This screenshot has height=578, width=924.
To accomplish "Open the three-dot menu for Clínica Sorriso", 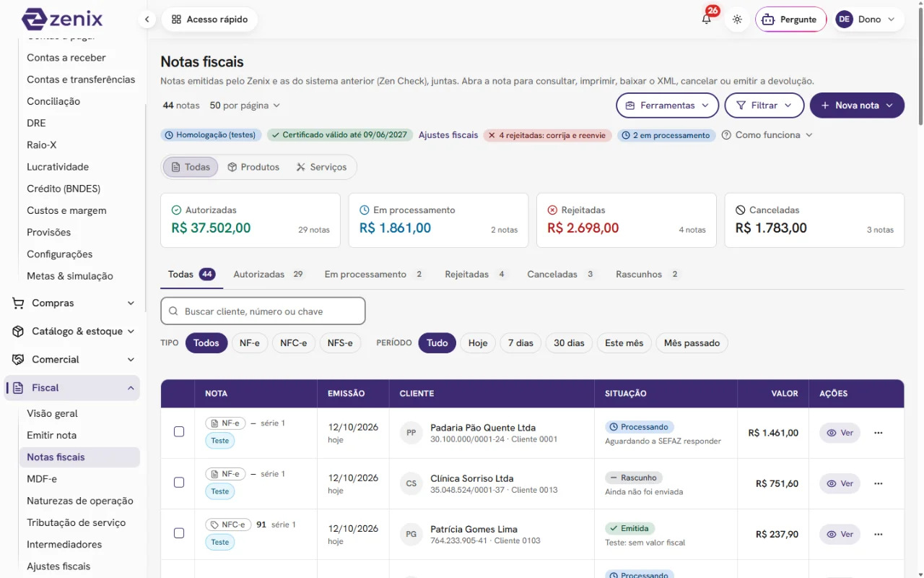I will (879, 483).
